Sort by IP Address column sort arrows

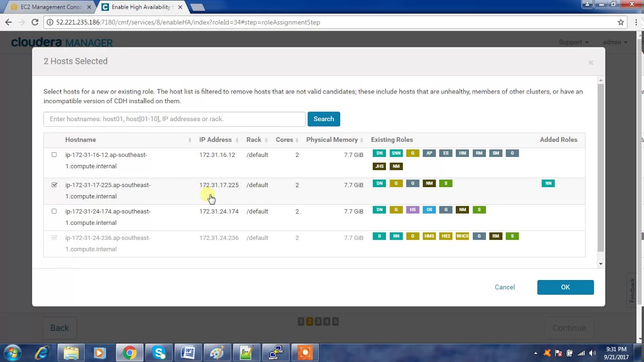coord(236,140)
